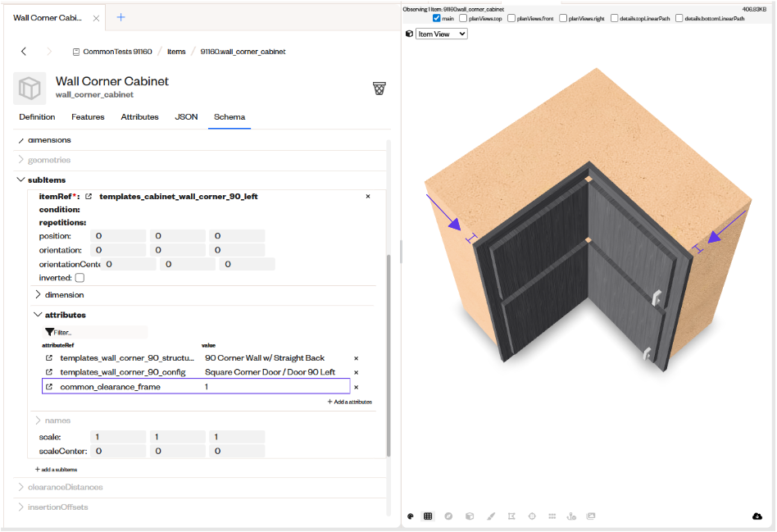This screenshot has height=532, width=777.
Task: Toggle the inverted checkbox
Action: click(80, 278)
